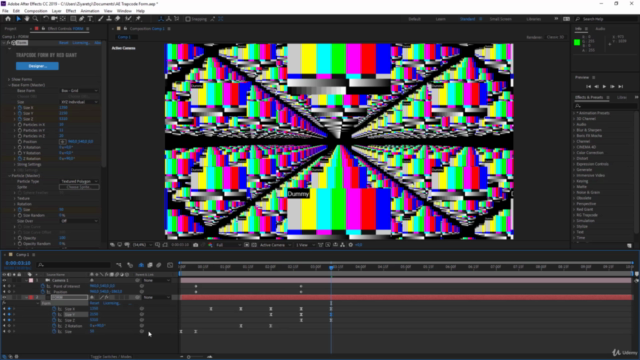Open the 1 View layout dropdown

[x=304, y=245]
